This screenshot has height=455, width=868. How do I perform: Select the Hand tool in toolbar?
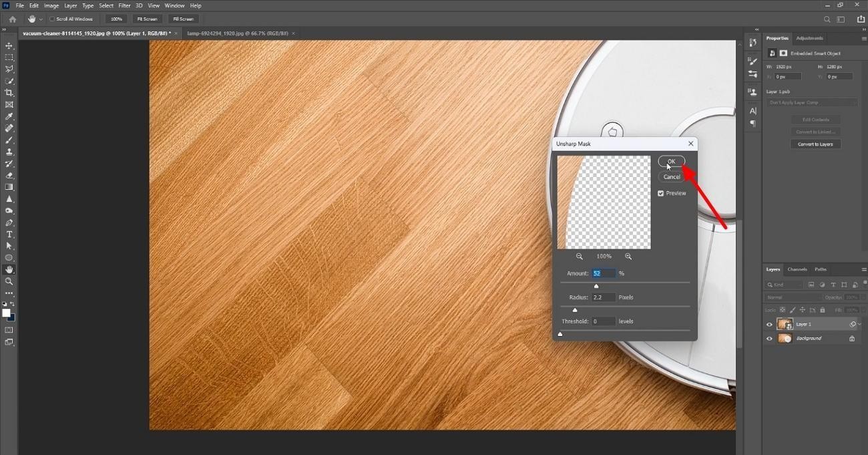pos(9,270)
